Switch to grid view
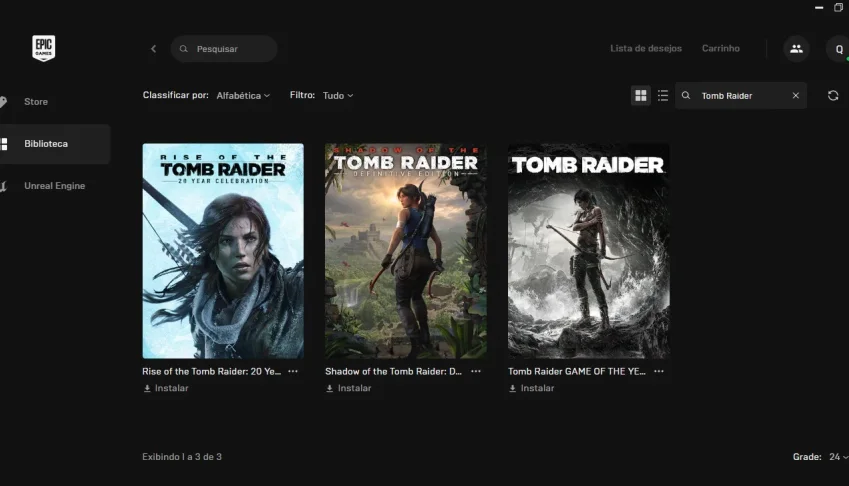Screen dimensions: 849x486 point(641,96)
